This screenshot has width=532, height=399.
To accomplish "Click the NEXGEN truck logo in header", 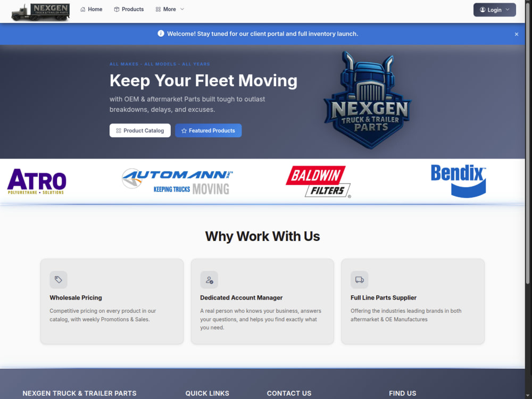I will click(x=40, y=12).
